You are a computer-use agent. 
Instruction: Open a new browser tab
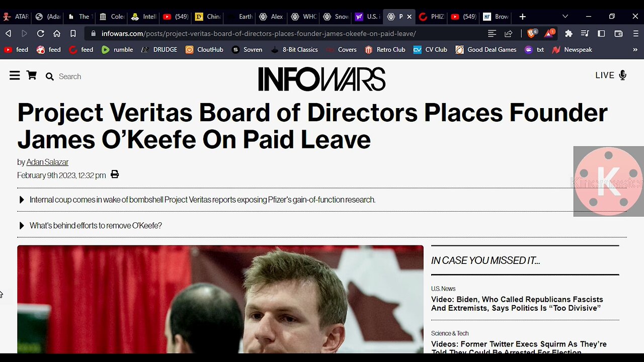tap(522, 17)
